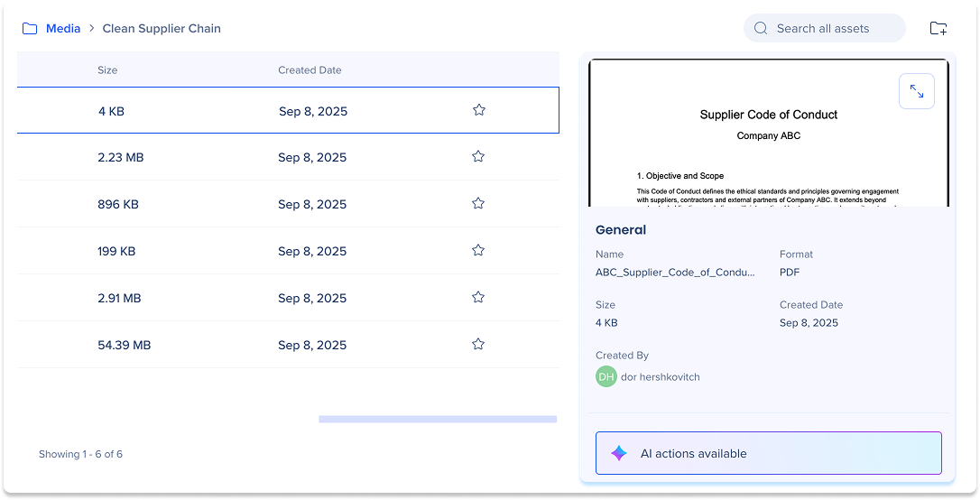The image size is (980, 500).
Task: Favorite the 54.39 MB asset
Action: 478,345
